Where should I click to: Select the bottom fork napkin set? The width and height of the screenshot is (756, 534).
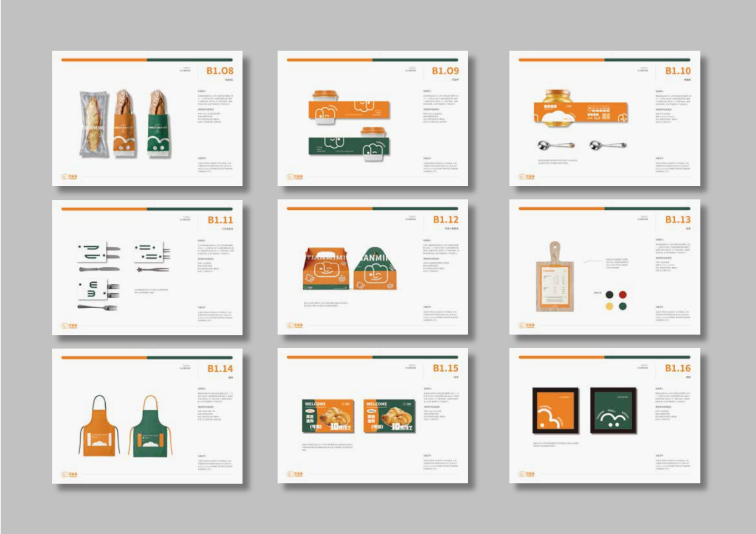[98, 294]
